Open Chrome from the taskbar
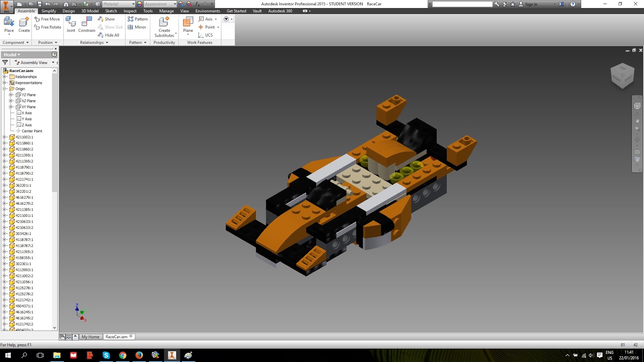The width and height of the screenshot is (644, 362). (122, 355)
